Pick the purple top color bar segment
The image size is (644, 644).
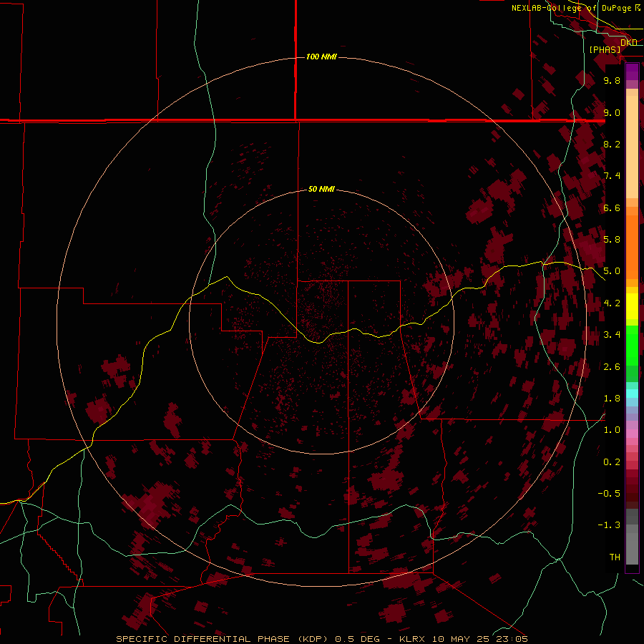click(632, 72)
